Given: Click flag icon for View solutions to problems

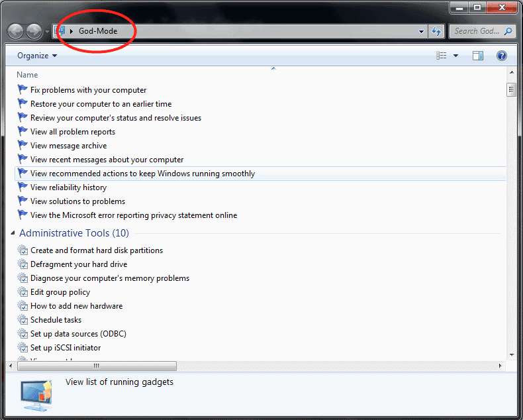Looking at the screenshot, I should (23, 201).
